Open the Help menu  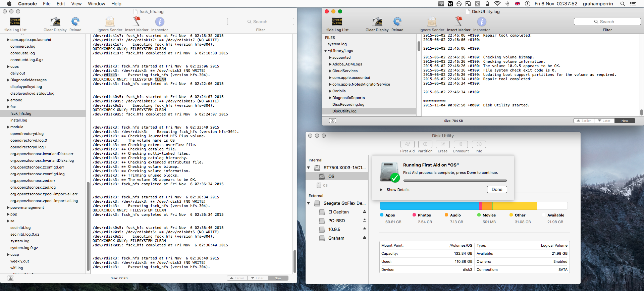click(116, 4)
